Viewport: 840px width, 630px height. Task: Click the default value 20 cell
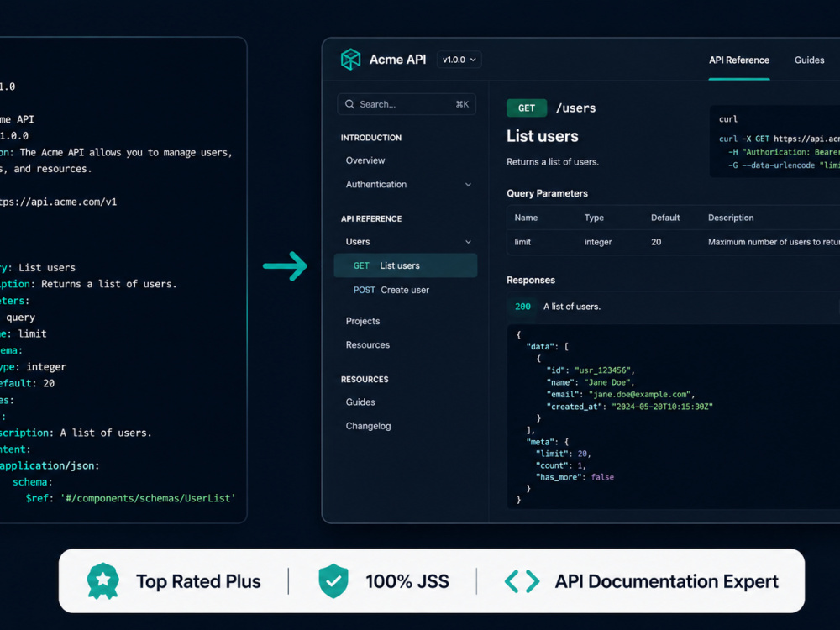click(656, 242)
